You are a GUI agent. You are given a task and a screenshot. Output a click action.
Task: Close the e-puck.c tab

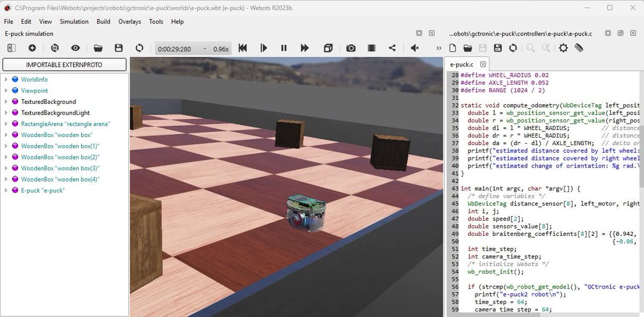482,64
